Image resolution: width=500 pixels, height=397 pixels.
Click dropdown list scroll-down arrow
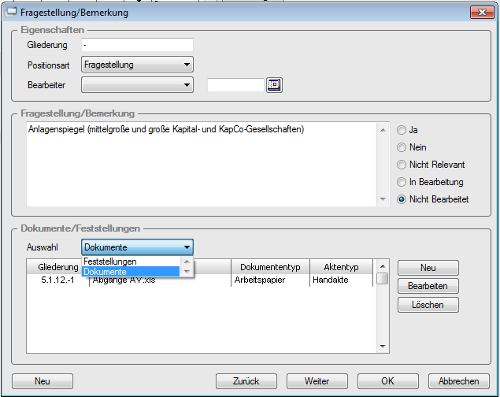(187, 272)
